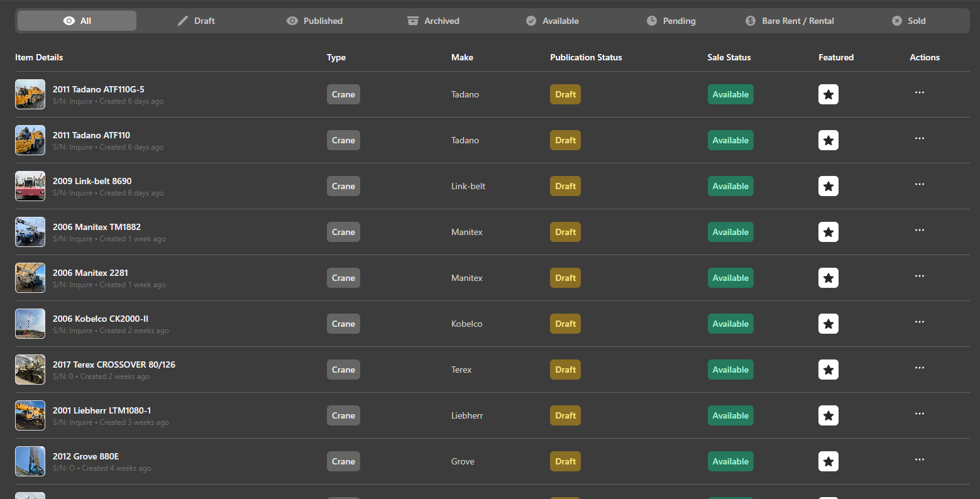Switch to the Draft filter tab
Screen dimensions: 980x499
pyautogui.click(x=196, y=21)
